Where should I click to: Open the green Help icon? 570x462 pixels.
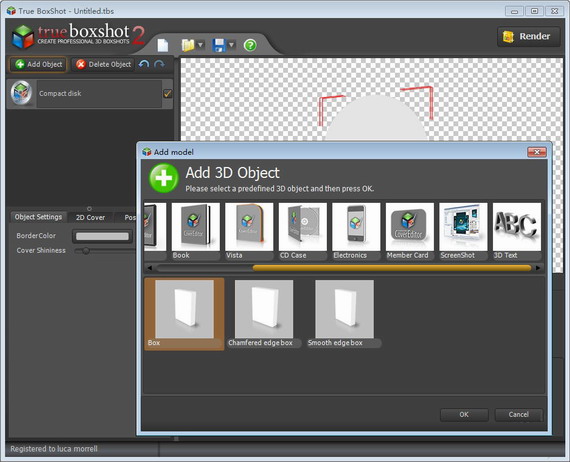[250, 45]
